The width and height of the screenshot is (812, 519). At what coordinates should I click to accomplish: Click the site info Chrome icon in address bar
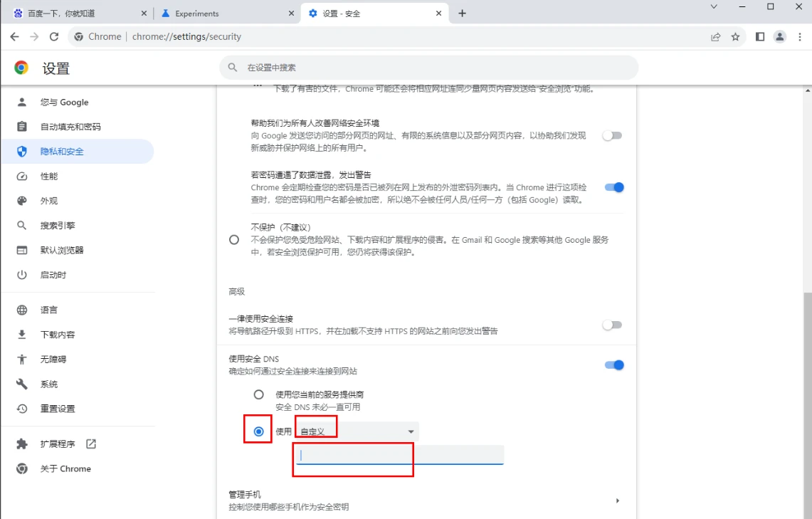pos(79,37)
